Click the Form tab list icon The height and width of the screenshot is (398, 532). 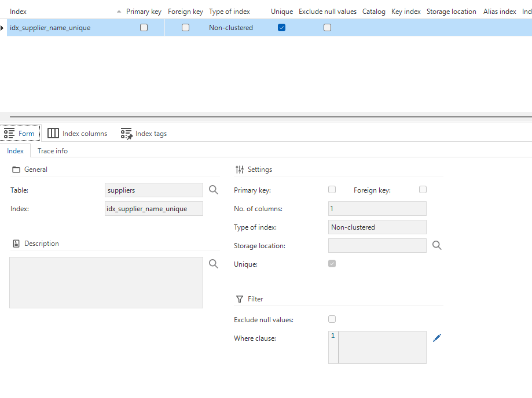9,133
